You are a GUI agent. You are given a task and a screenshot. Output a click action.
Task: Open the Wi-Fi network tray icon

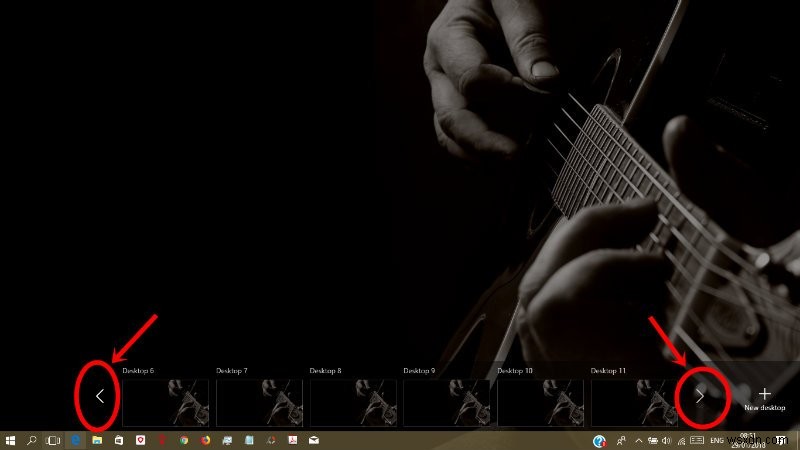tap(681, 441)
